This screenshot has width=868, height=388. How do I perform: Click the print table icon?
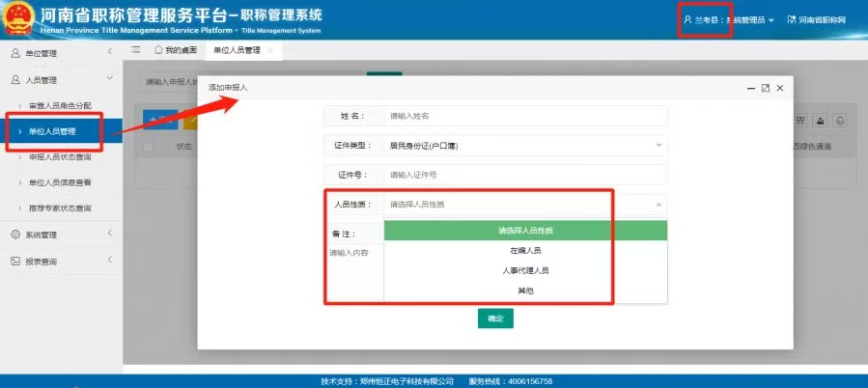coord(840,121)
